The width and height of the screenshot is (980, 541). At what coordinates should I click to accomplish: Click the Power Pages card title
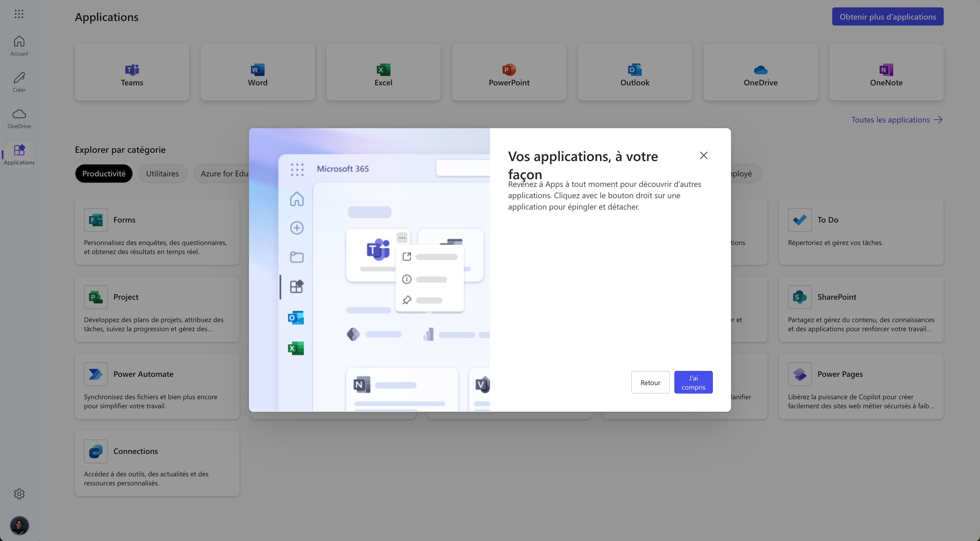[840, 374]
